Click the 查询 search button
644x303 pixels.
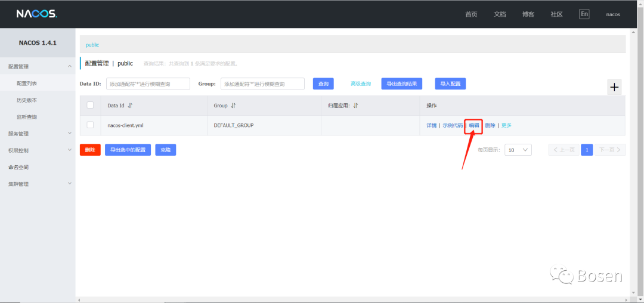coord(323,84)
